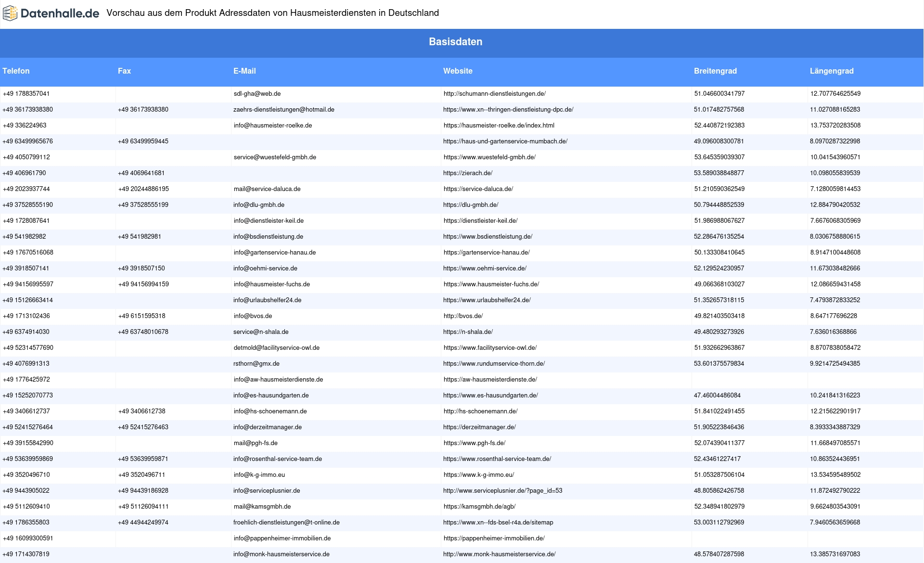Select email info@hausmeister-fuchs.de
This screenshot has height=563, width=924.
click(x=272, y=284)
